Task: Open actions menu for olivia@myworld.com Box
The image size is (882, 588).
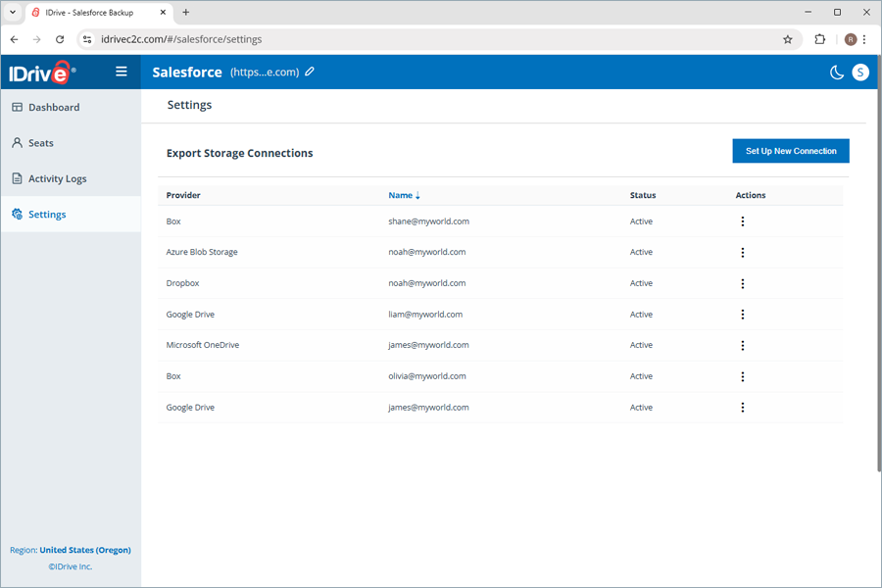Action: coord(743,376)
